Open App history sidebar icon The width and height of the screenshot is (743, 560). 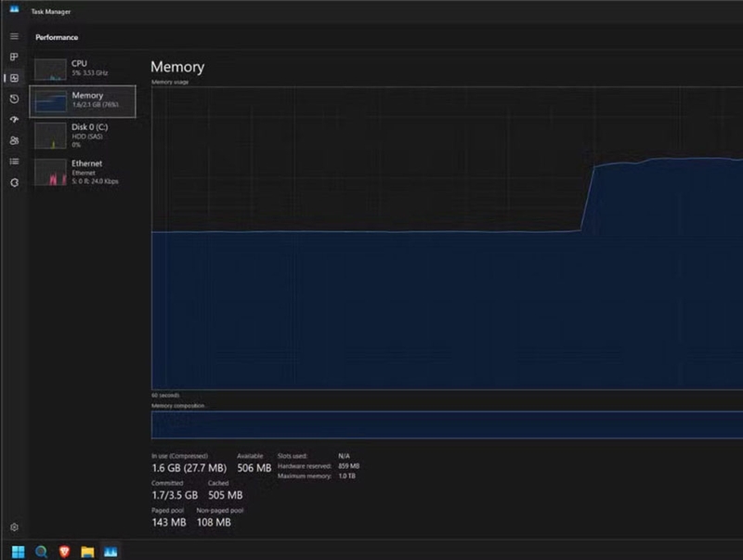click(x=14, y=98)
